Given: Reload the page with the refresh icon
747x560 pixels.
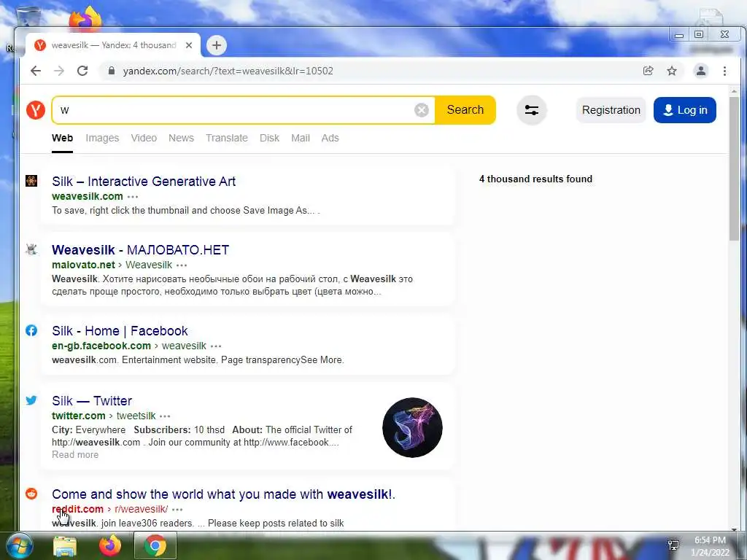Looking at the screenshot, I should [x=82, y=71].
